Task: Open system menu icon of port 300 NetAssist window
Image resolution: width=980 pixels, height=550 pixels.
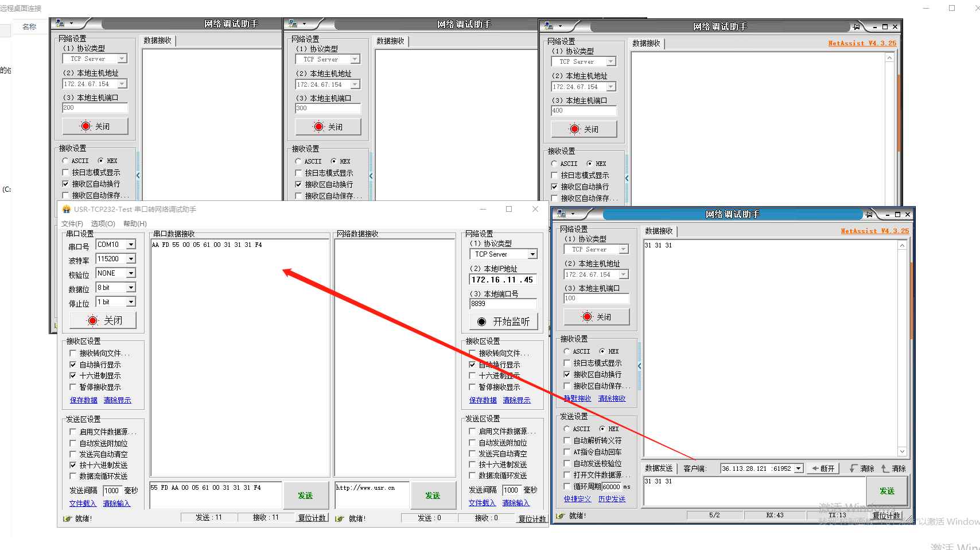Action: click(x=293, y=24)
